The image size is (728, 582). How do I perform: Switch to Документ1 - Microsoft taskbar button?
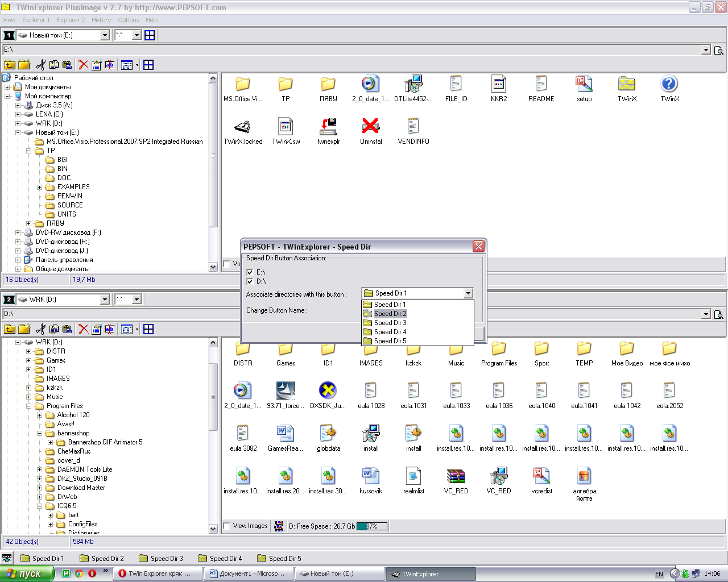248,573
